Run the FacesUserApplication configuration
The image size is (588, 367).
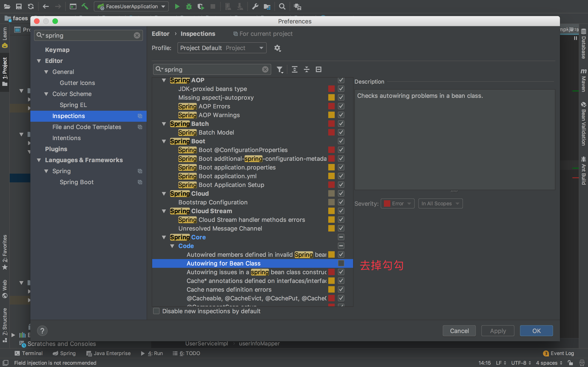point(177,7)
